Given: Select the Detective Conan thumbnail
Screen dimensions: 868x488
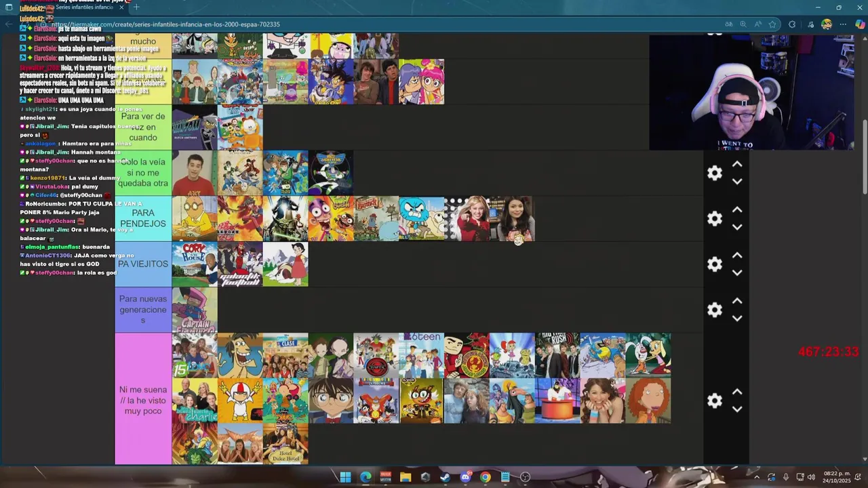Looking at the screenshot, I should [331, 401].
